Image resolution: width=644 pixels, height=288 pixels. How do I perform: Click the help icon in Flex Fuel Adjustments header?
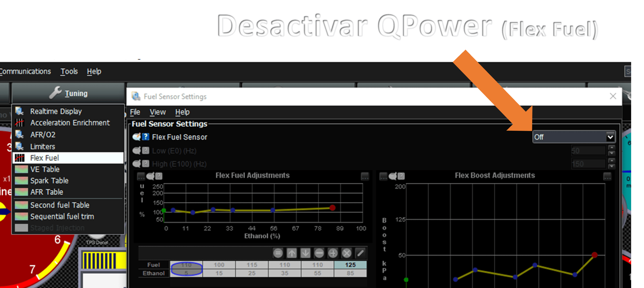click(159, 176)
